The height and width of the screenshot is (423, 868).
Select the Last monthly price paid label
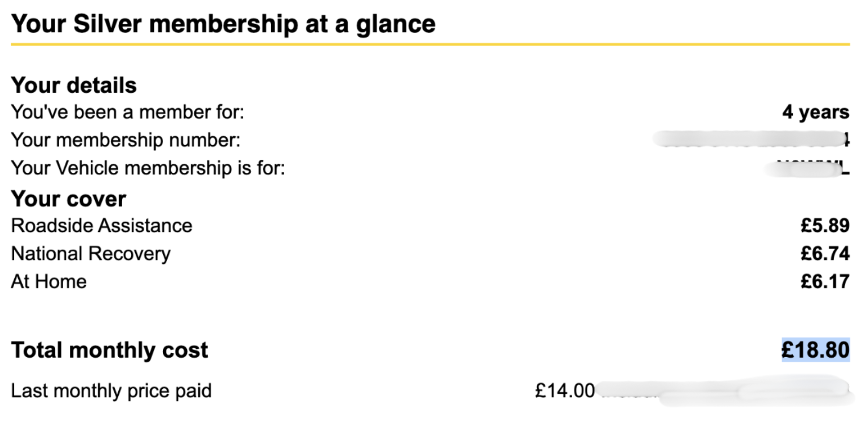click(x=111, y=391)
